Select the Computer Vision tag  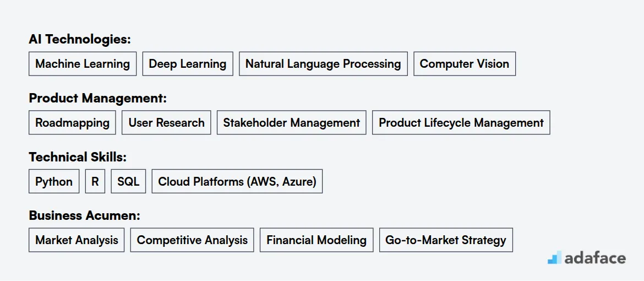point(464,64)
